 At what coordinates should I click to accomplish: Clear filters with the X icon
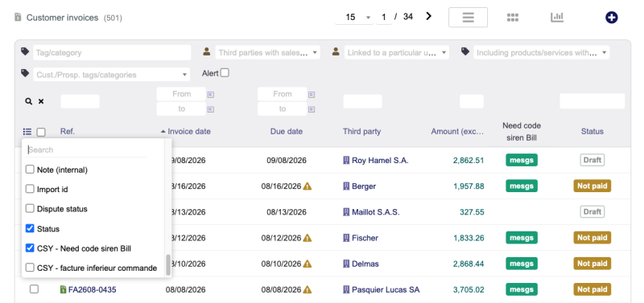pos(41,101)
